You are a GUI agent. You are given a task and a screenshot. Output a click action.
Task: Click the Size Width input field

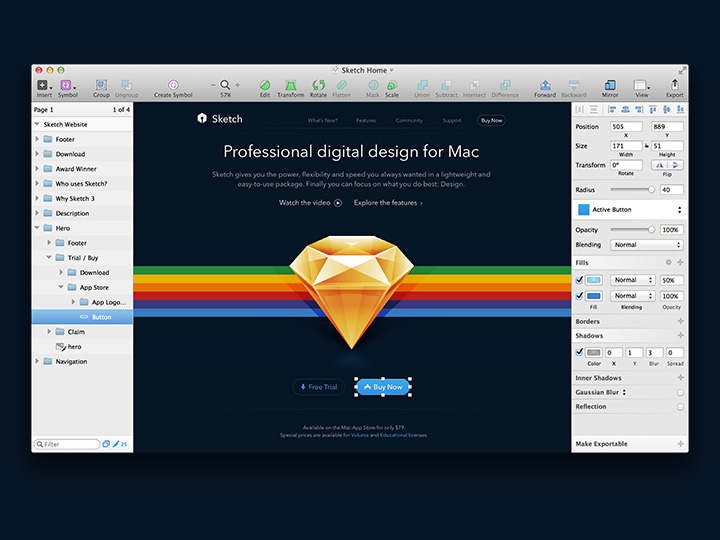(x=626, y=146)
